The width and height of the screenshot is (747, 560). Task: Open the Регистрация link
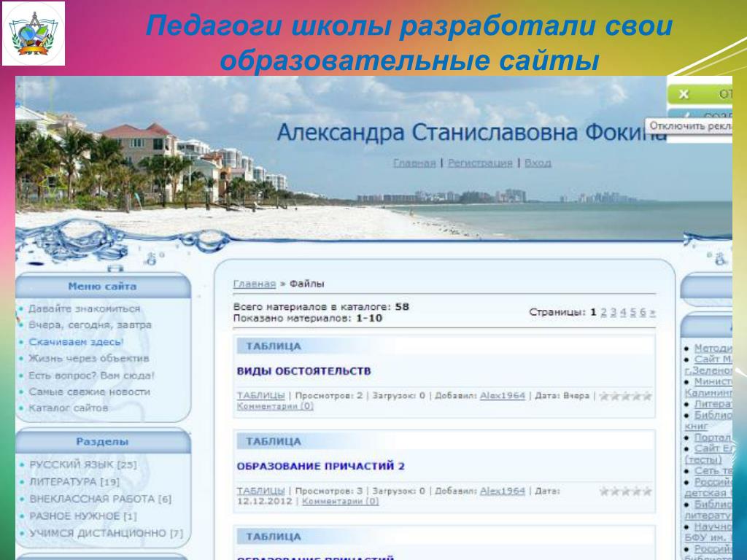click(480, 163)
